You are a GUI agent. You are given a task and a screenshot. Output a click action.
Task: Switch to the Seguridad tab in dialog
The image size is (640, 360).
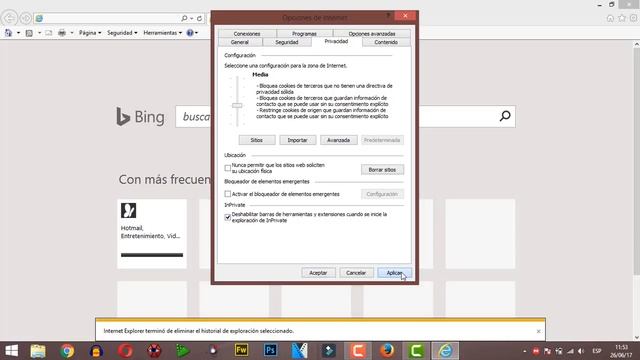pyautogui.click(x=287, y=42)
